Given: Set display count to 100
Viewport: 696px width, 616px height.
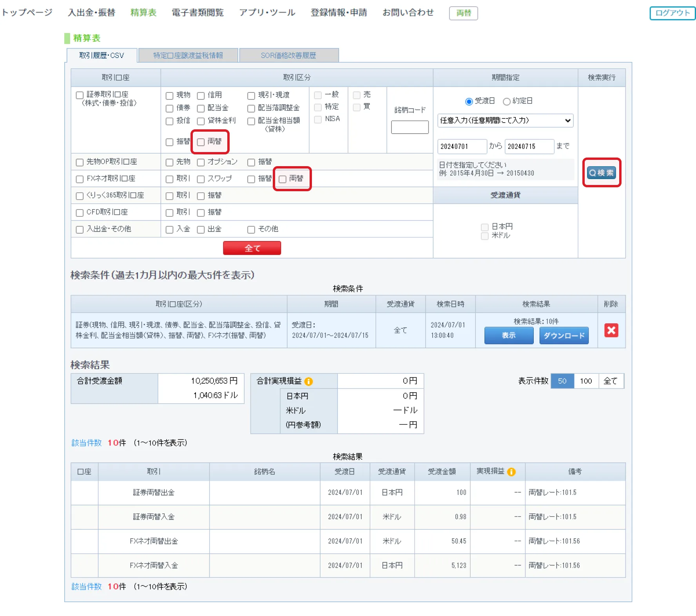Looking at the screenshot, I should tap(586, 381).
